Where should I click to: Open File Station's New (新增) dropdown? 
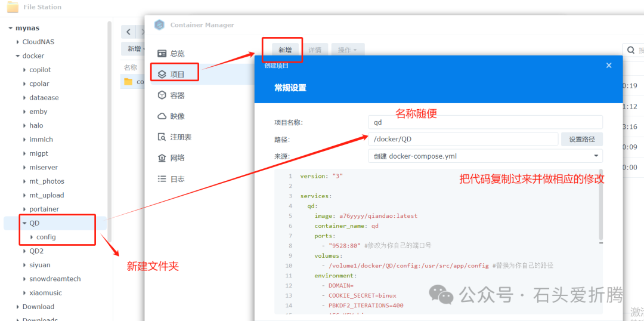click(x=134, y=49)
